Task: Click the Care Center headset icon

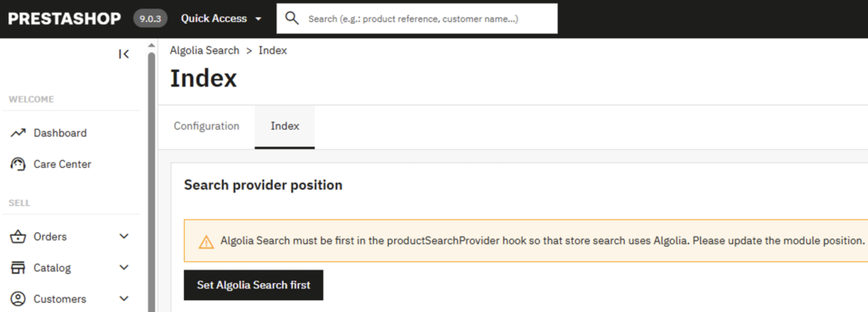Action: click(19, 164)
